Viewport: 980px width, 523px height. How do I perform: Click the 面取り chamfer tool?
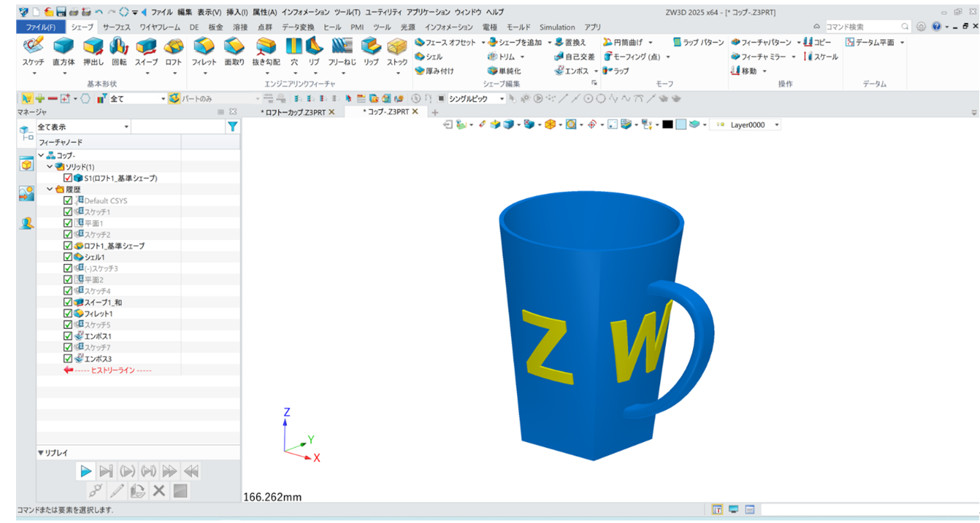[x=234, y=51]
